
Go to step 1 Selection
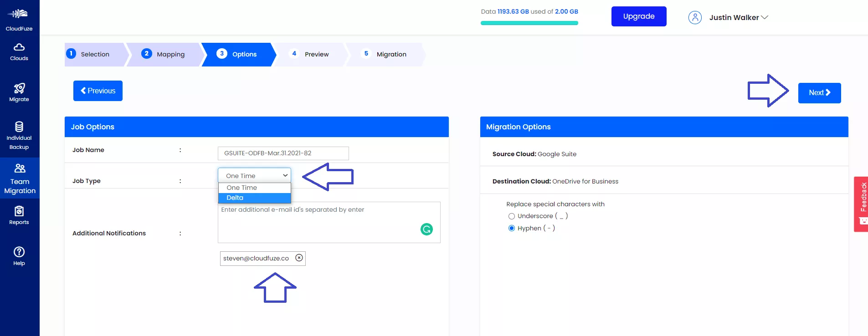(95, 54)
